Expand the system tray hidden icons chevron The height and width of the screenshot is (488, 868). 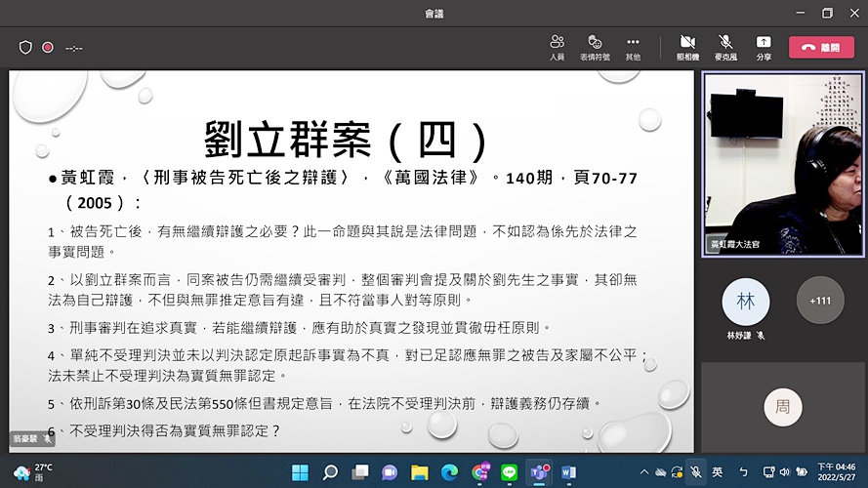point(644,472)
